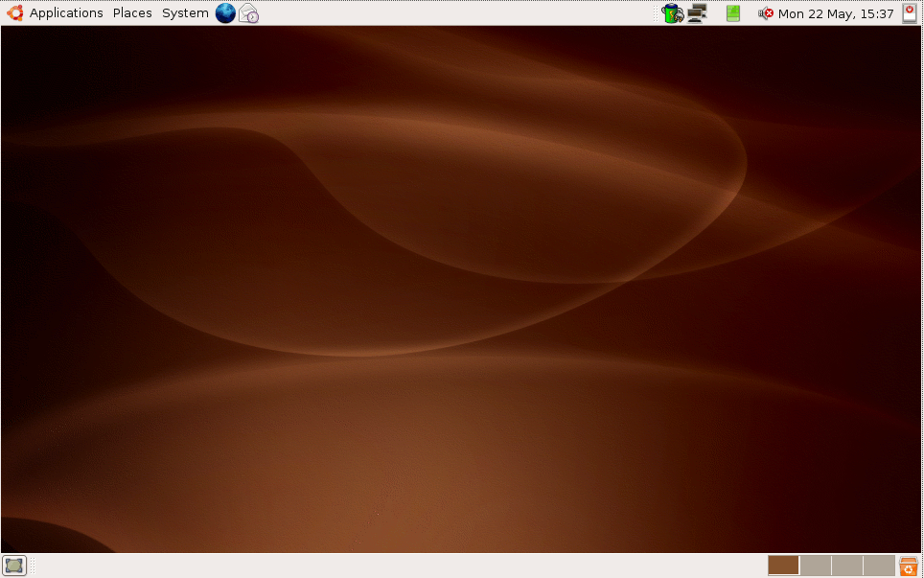Image resolution: width=924 pixels, height=578 pixels.
Task: Switch to workspace 4
Action: pyautogui.click(x=879, y=566)
